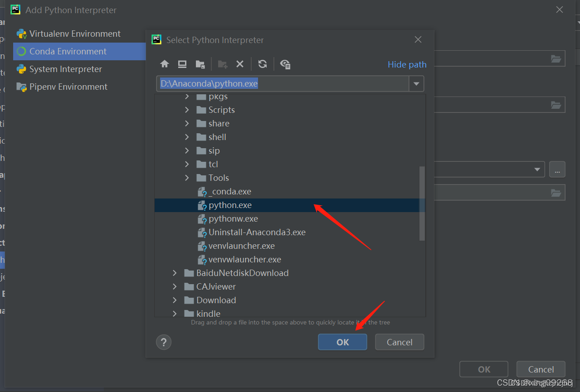This screenshot has height=392, width=580.
Task: Cancel the Select Python Interpreter dialog
Action: [x=400, y=342]
